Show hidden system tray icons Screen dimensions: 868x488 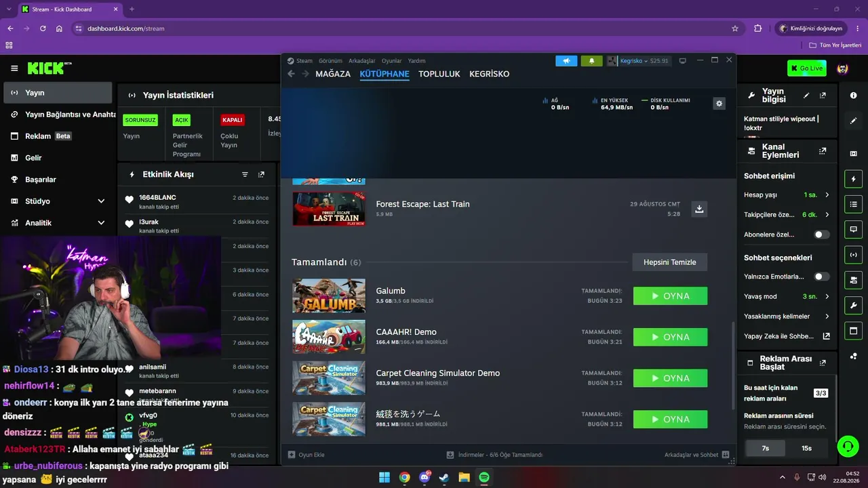pos(782,477)
